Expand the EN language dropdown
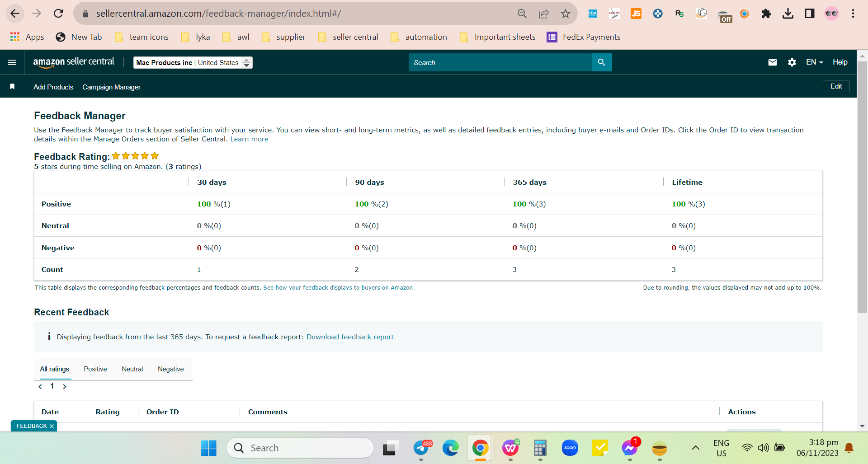This screenshot has height=464, width=868. 814,62
